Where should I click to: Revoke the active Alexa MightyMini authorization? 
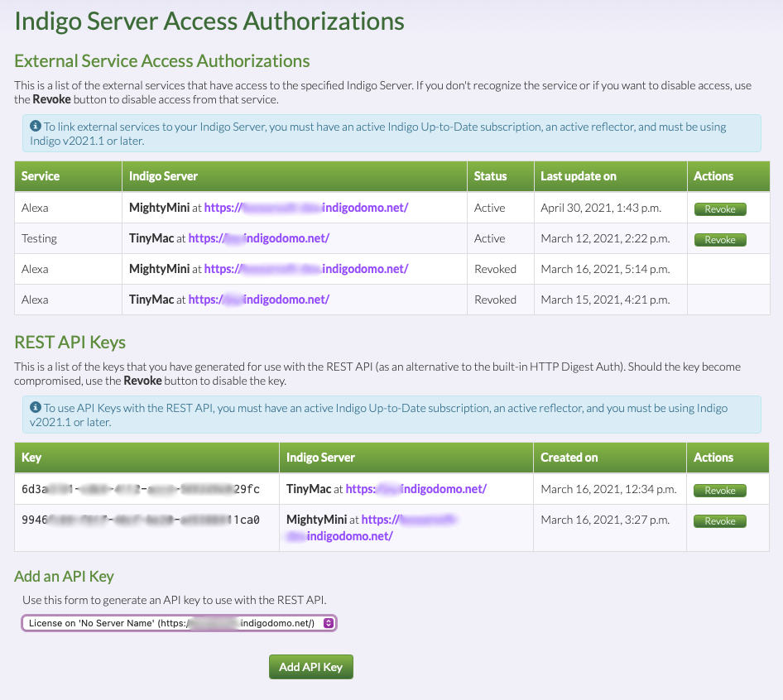(x=720, y=209)
